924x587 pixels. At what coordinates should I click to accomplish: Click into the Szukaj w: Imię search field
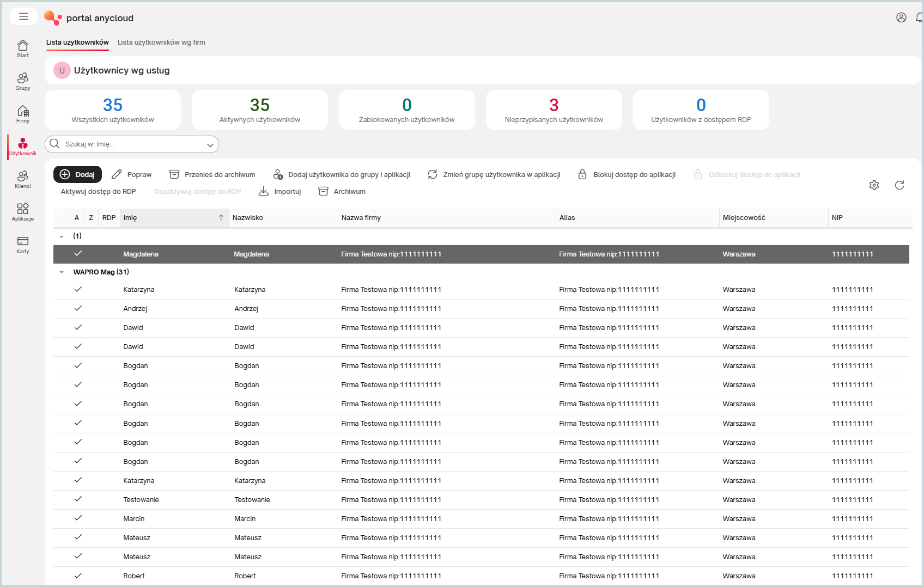pyautogui.click(x=132, y=144)
